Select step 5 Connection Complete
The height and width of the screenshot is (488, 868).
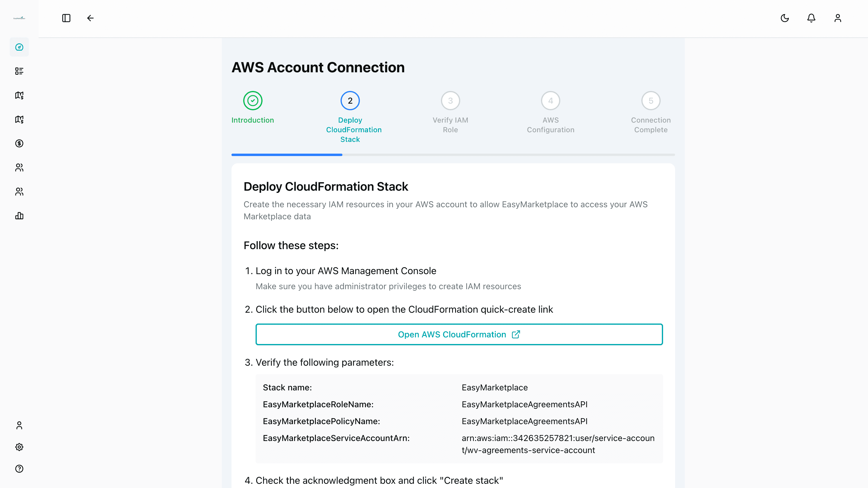pos(651,101)
